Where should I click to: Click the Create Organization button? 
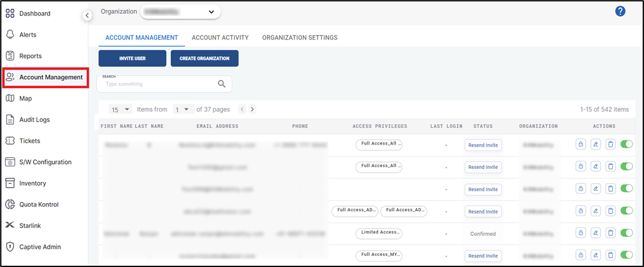(x=204, y=58)
